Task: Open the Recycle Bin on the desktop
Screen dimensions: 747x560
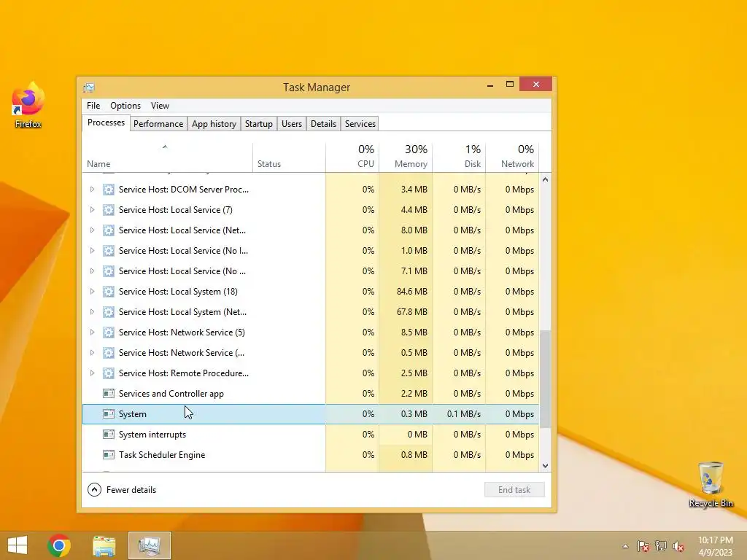Action: [711, 484]
